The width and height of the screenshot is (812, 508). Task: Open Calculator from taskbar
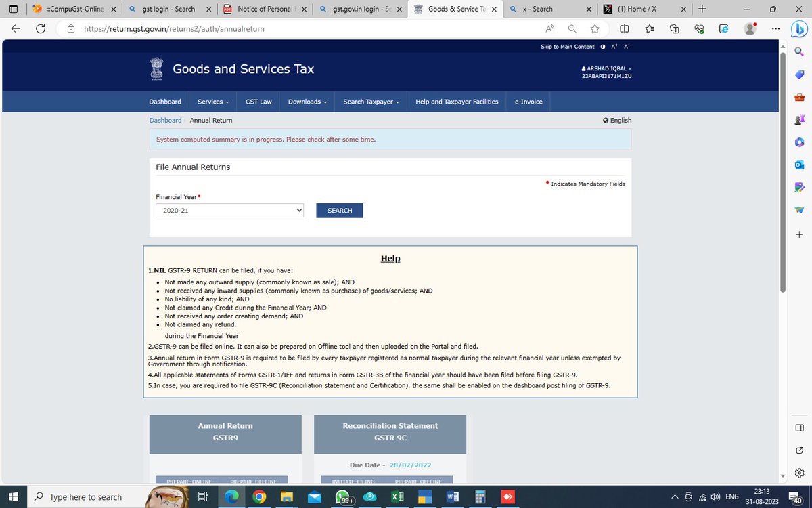tap(479, 496)
